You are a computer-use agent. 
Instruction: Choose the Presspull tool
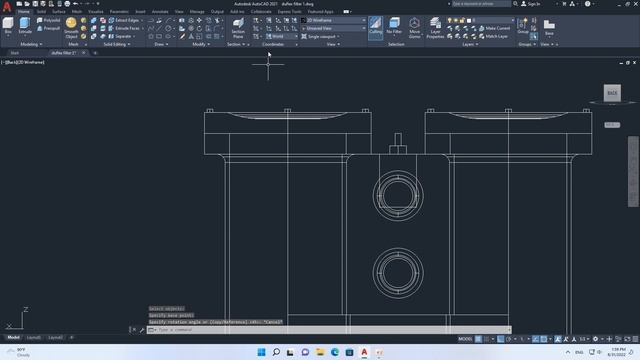pos(48,28)
